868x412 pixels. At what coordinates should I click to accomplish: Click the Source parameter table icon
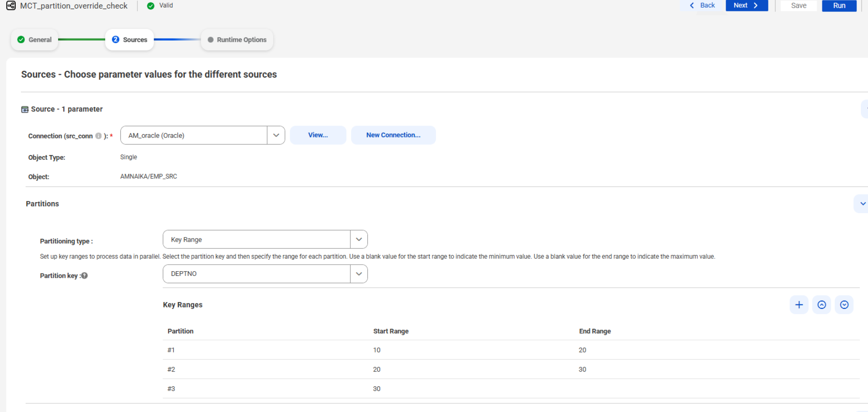(25, 109)
